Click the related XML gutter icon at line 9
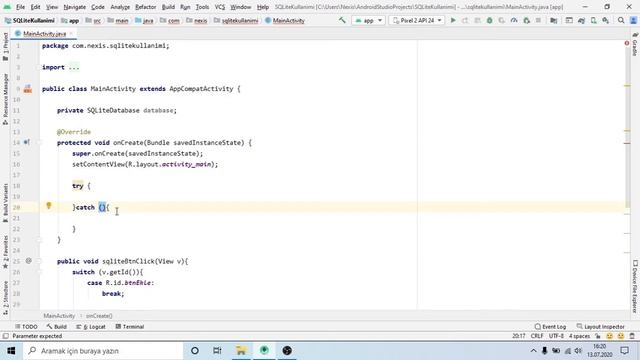The image size is (640, 360). (28, 89)
